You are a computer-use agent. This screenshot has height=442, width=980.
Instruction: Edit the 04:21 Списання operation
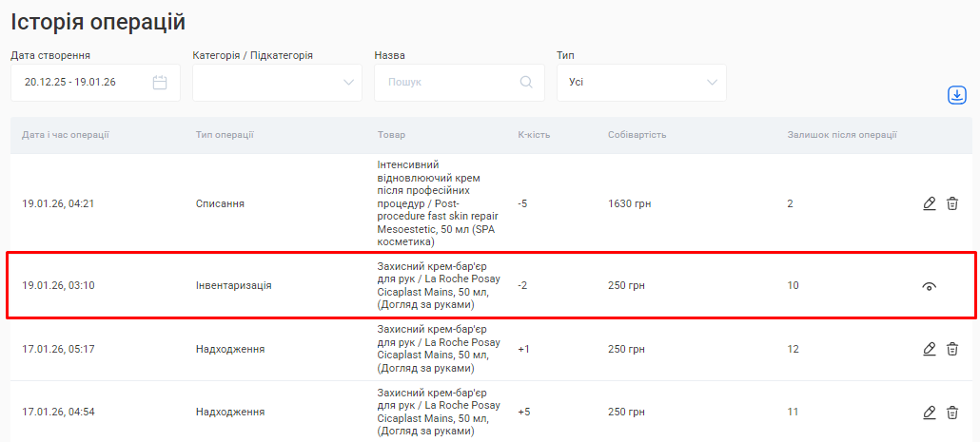(930, 203)
